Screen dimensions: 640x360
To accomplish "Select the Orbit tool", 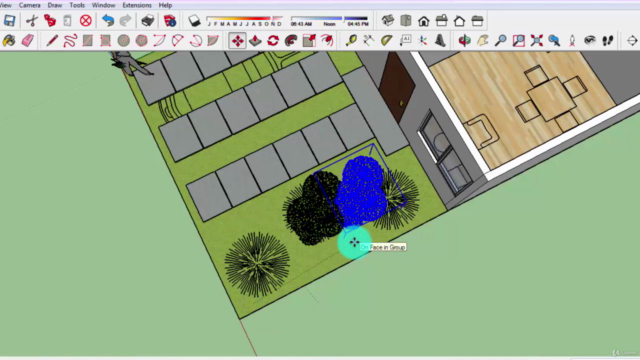I will coord(464,41).
